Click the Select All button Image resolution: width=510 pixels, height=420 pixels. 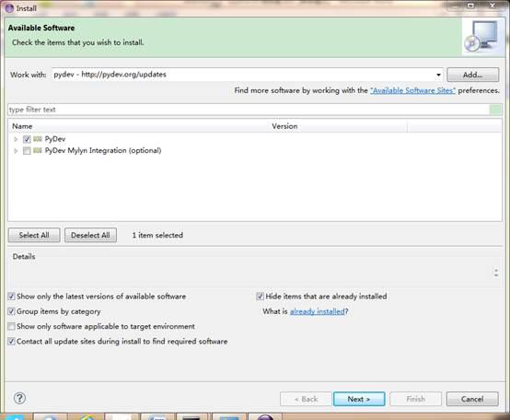[x=34, y=235]
